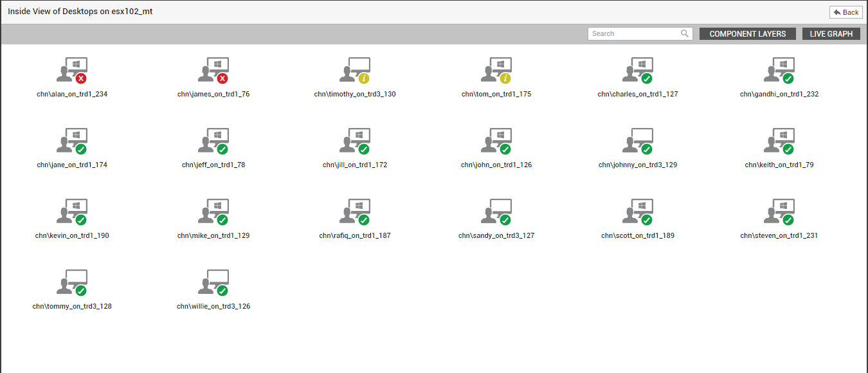The width and height of the screenshot is (868, 373).
Task: Select the chn\tom_on_trd1_175 desktop icon
Action: (x=496, y=71)
